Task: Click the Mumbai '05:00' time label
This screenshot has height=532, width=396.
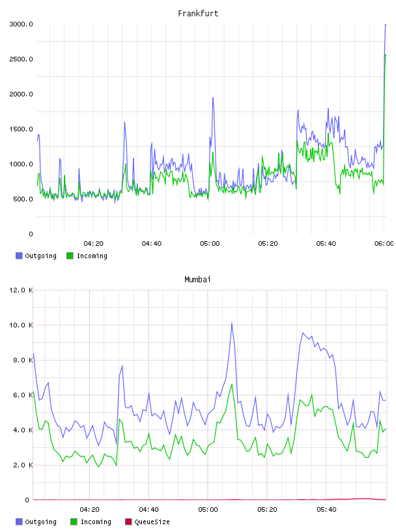Action: (208, 509)
